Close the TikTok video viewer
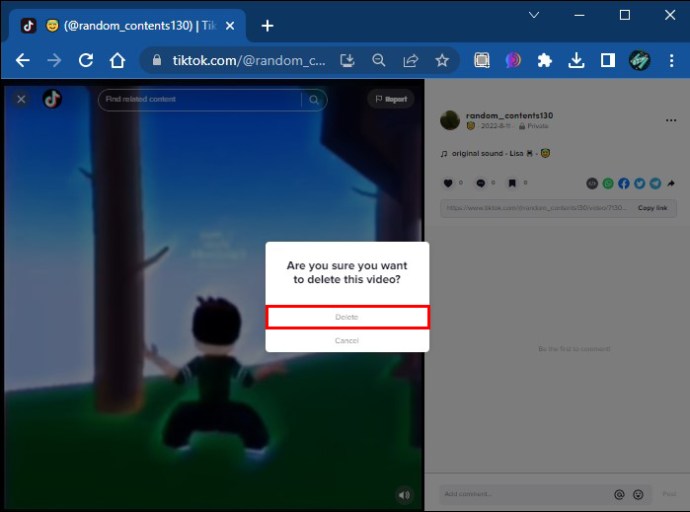 pos(21,99)
